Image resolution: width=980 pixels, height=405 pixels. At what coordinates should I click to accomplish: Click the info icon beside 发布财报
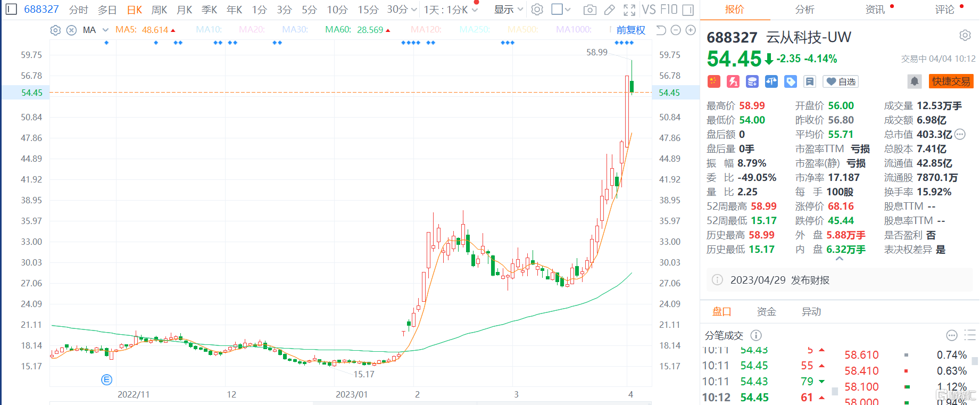[x=717, y=280]
